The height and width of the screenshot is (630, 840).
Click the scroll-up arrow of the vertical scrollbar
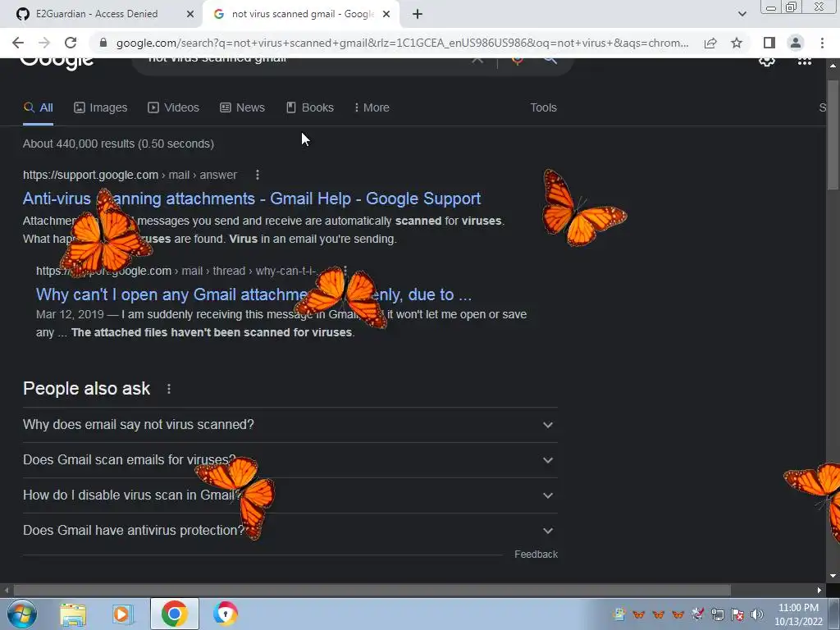coord(833,66)
